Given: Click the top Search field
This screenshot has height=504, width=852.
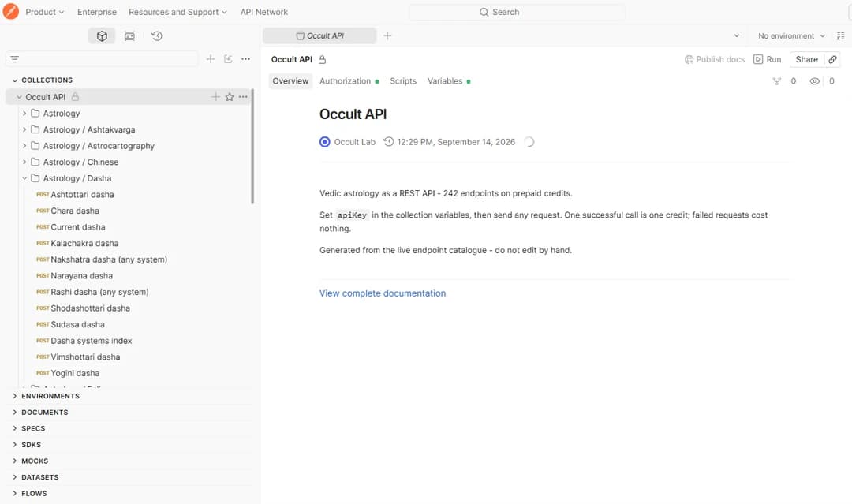Looking at the screenshot, I should [x=517, y=12].
